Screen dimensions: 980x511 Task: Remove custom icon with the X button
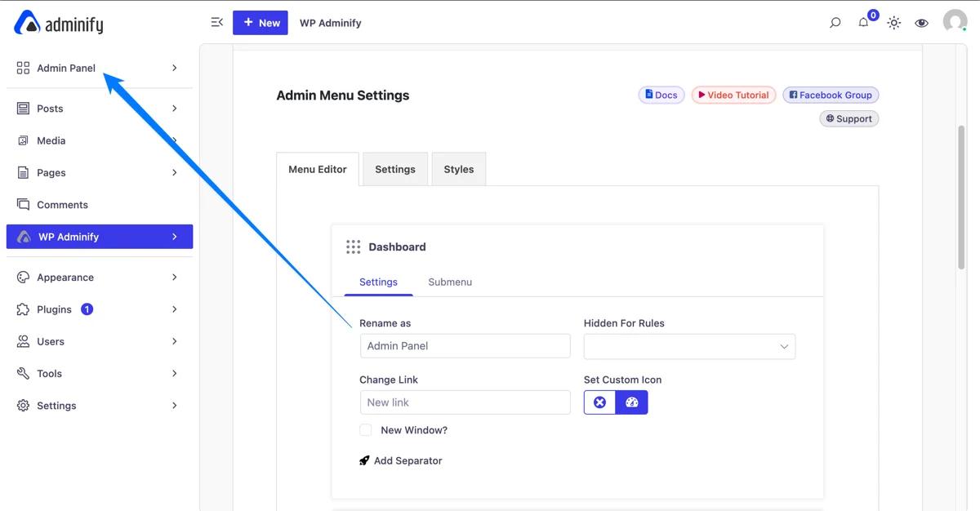[599, 402]
